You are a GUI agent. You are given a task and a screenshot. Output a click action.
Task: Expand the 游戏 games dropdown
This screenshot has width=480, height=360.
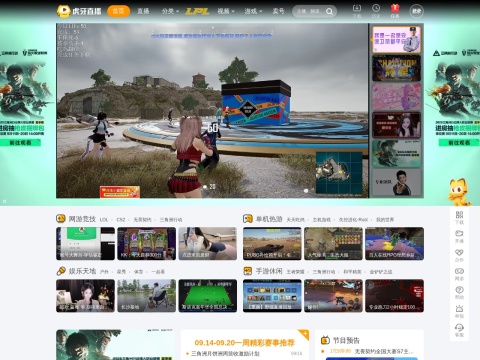pyautogui.click(x=253, y=11)
